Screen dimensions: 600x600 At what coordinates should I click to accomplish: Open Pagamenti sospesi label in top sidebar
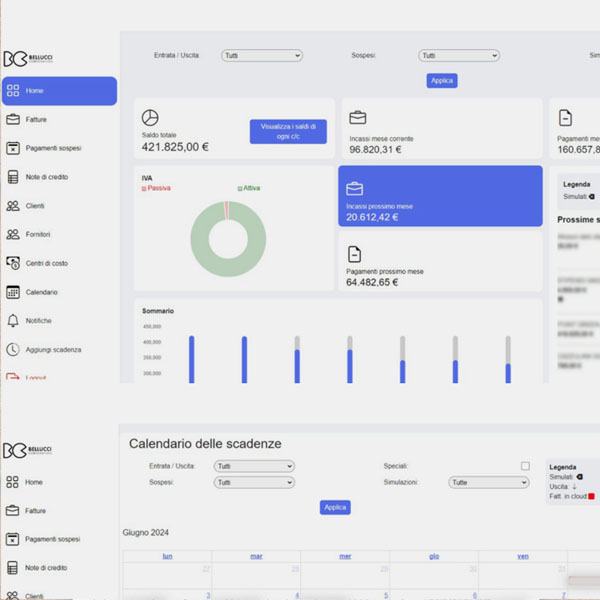(54, 148)
